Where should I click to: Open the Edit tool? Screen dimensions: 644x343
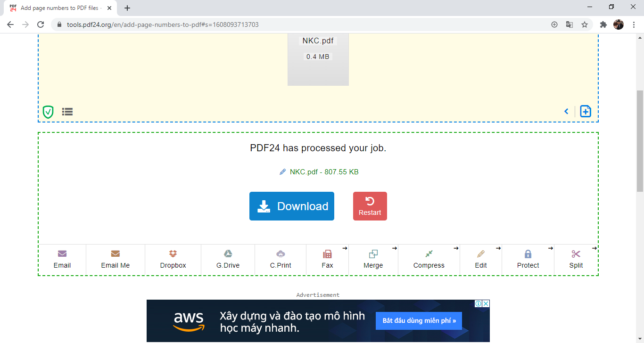coord(481,260)
